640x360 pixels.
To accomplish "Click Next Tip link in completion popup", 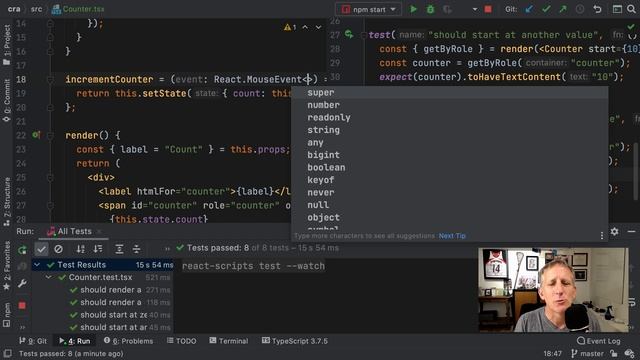I will tap(452, 236).
